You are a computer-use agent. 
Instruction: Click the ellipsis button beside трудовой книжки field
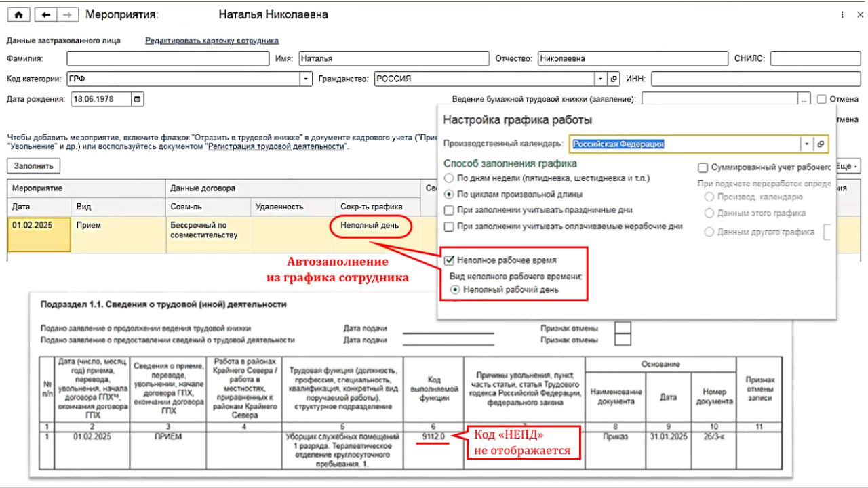804,100
